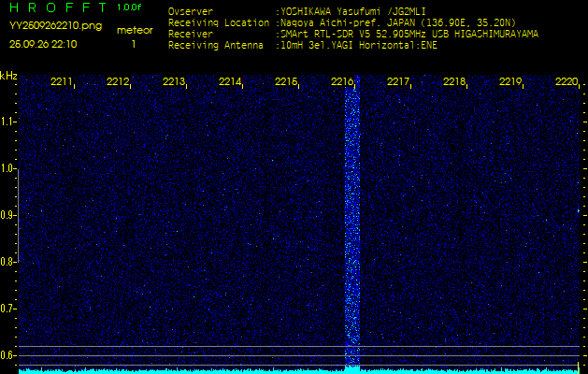The width and height of the screenshot is (588, 374).
Task: Click the HROFFT title text
Action: pos(59,7)
